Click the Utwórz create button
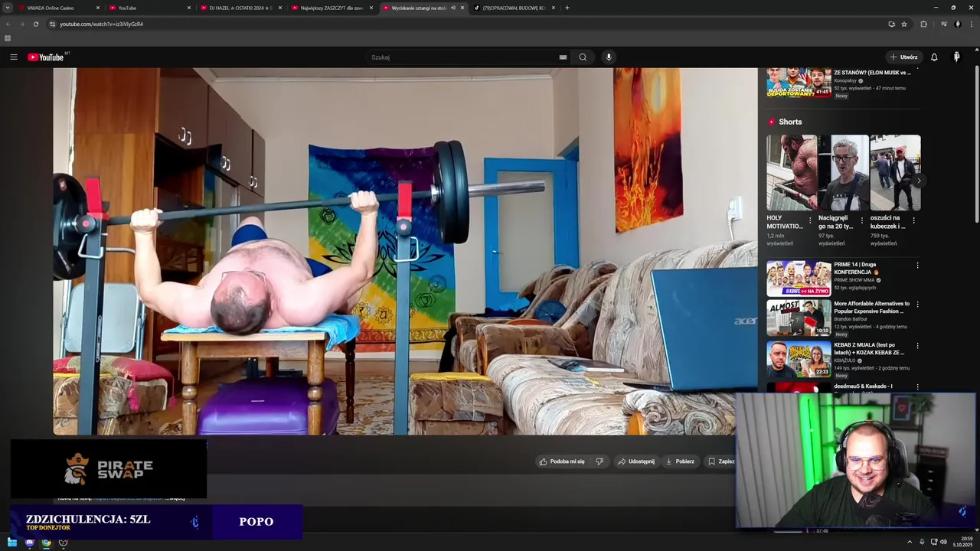980x551 pixels. coord(903,57)
